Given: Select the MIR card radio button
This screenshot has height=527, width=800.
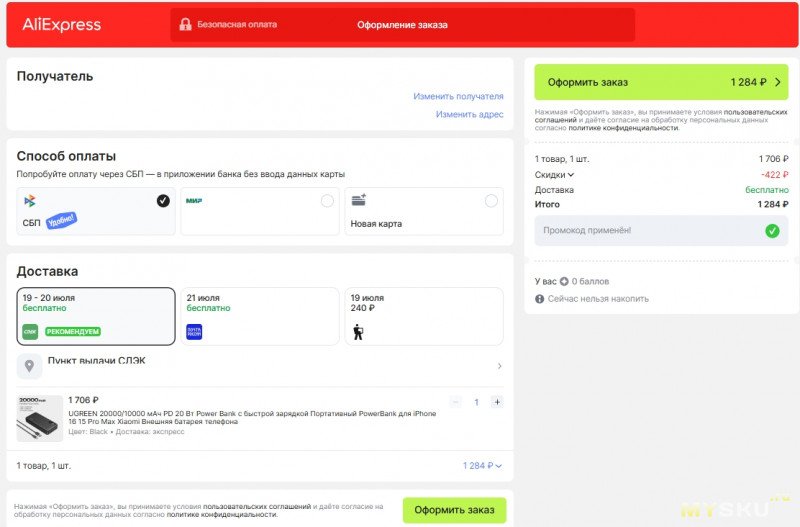Looking at the screenshot, I should pyautogui.click(x=327, y=201).
